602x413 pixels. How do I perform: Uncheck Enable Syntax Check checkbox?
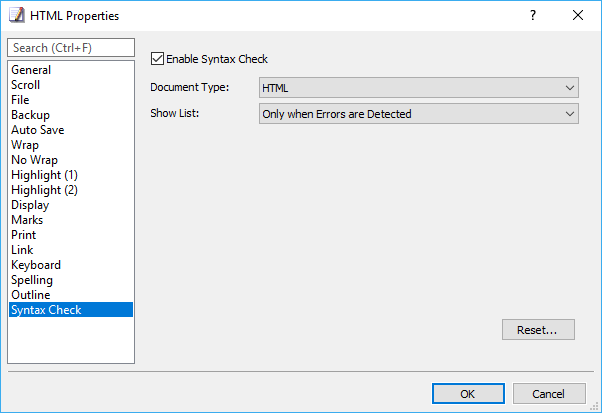pyautogui.click(x=157, y=59)
